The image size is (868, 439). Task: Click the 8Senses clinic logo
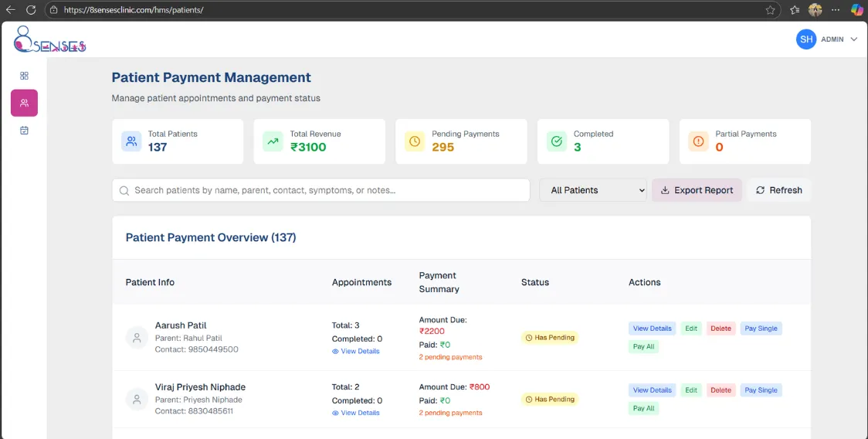coord(49,39)
